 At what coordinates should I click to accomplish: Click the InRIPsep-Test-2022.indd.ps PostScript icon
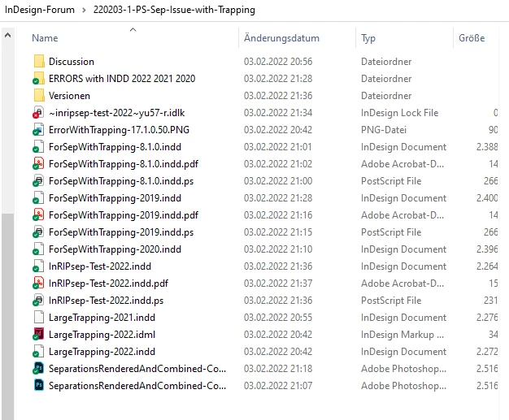(39, 301)
